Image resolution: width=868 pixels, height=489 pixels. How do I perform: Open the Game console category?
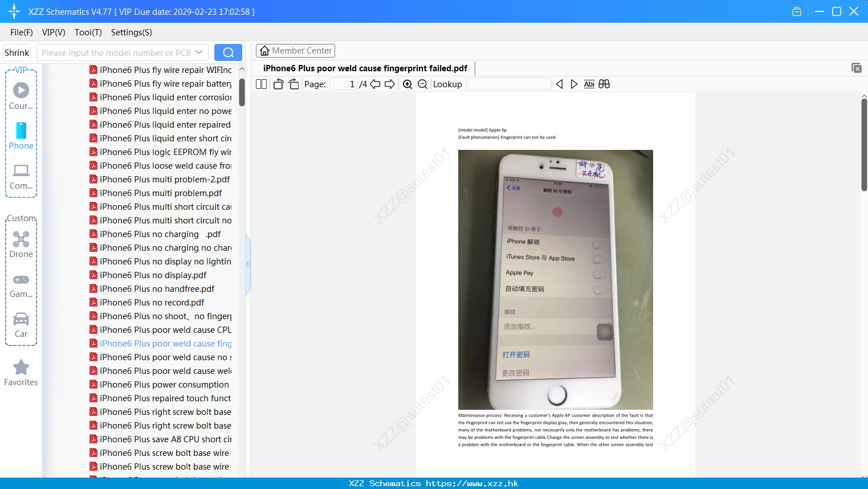click(x=21, y=286)
